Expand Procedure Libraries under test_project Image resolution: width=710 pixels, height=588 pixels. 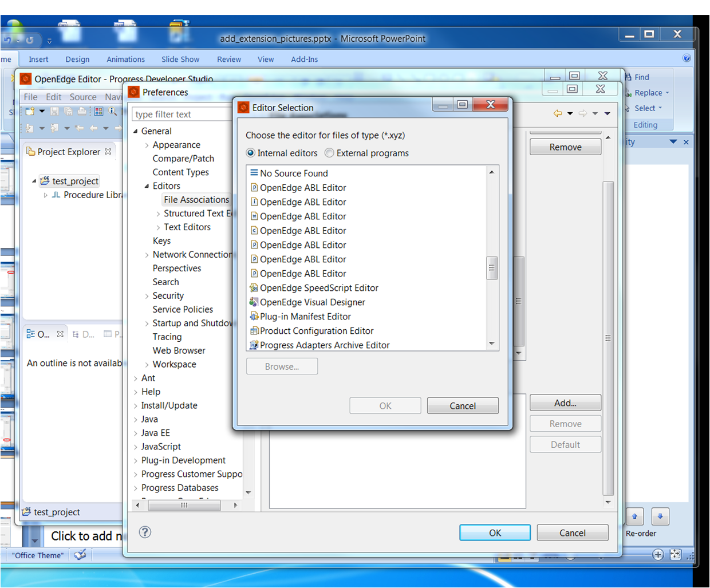46,195
